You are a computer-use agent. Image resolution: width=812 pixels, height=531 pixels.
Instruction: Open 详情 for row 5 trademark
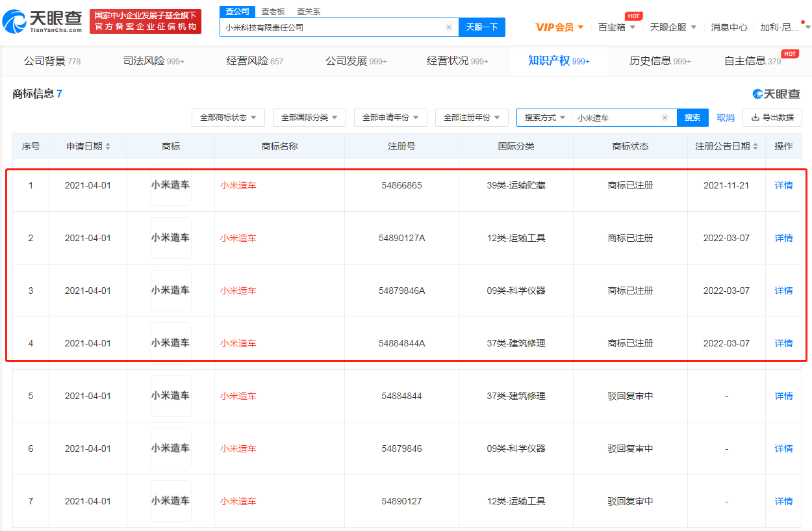(783, 396)
